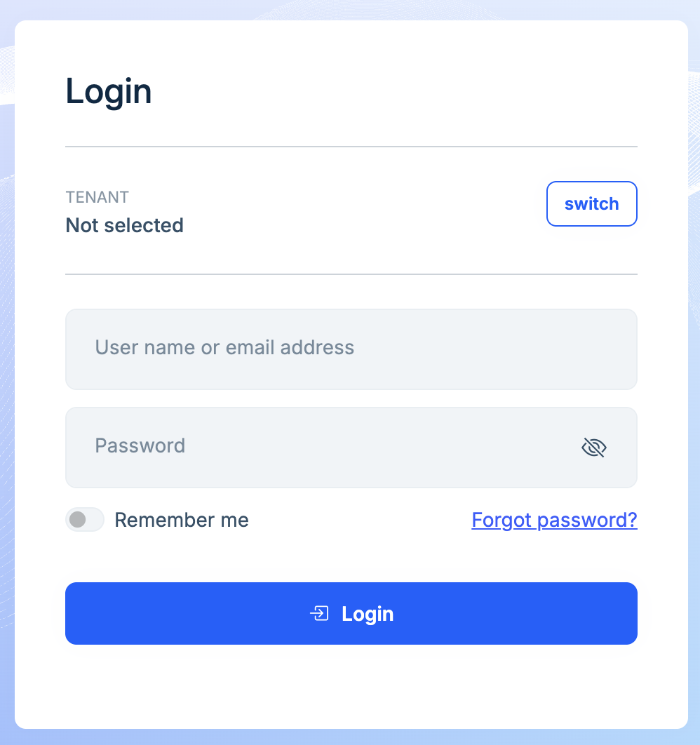Open the Forgot password? link

click(554, 520)
